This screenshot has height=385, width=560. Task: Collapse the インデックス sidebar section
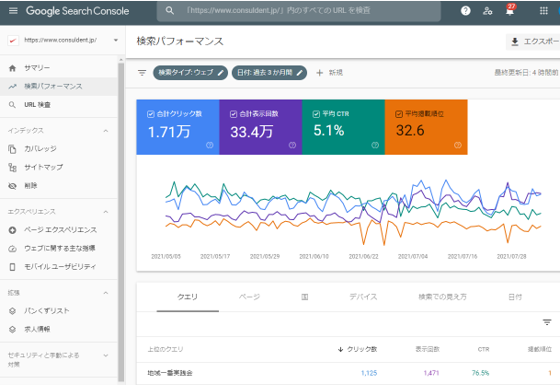pos(106,131)
